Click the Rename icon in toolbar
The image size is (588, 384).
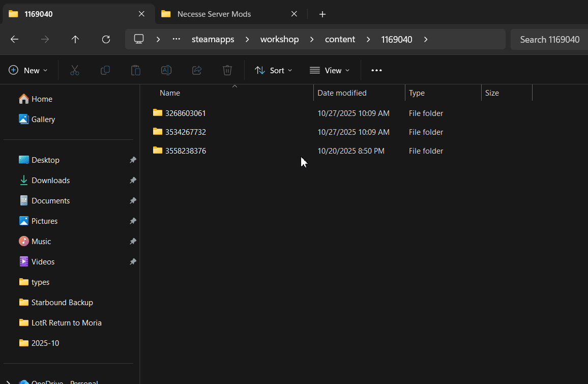(x=166, y=70)
